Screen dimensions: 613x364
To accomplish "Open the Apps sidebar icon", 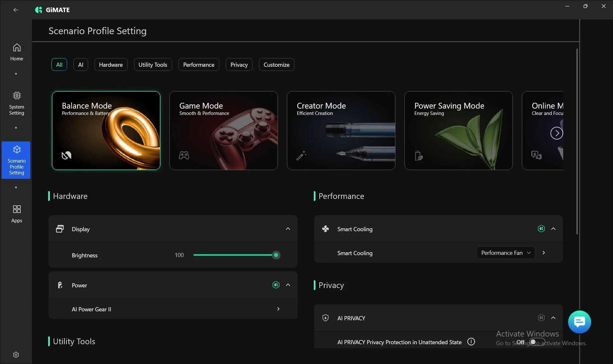I will tap(17, 214).
